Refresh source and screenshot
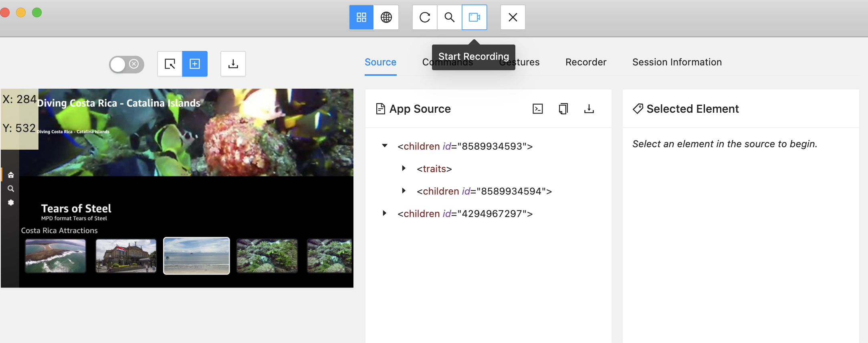Screen dimensions: 868x343 point(424,17)
